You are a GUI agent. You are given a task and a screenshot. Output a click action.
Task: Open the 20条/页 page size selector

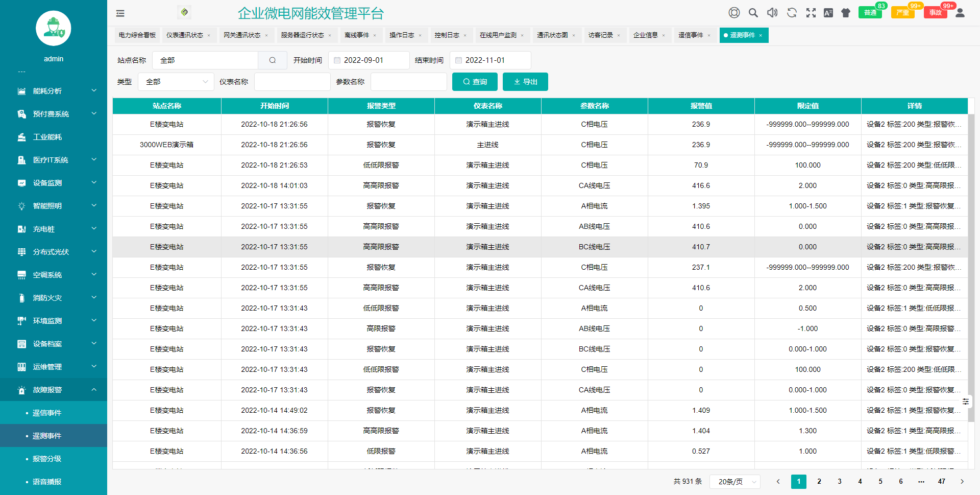pos(735,481)
